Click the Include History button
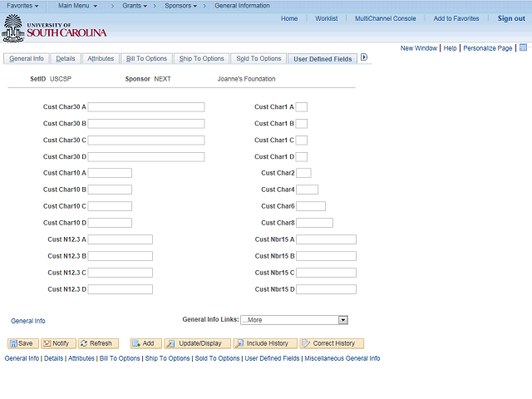Viewport: 532px width, 399px height. [265, 343]
